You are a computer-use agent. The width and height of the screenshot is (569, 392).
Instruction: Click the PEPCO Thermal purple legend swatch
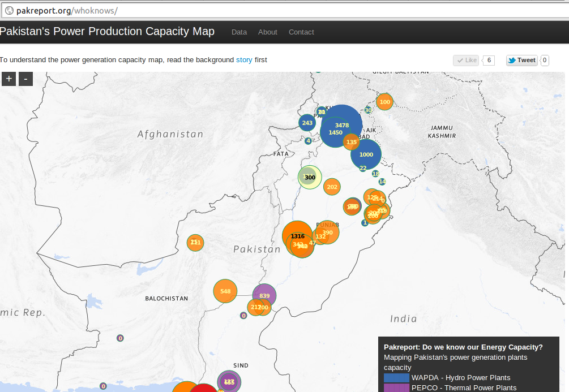(x=396, y=387)
